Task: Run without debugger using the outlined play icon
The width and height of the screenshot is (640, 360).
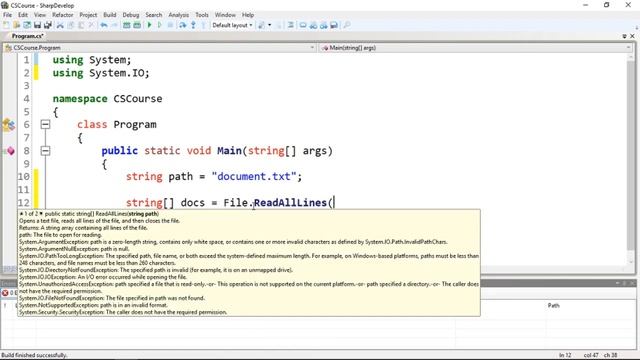Action: 160,25
